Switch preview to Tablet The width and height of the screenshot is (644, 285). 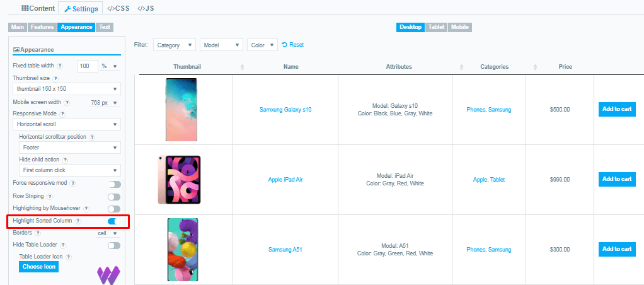point(436,27)
